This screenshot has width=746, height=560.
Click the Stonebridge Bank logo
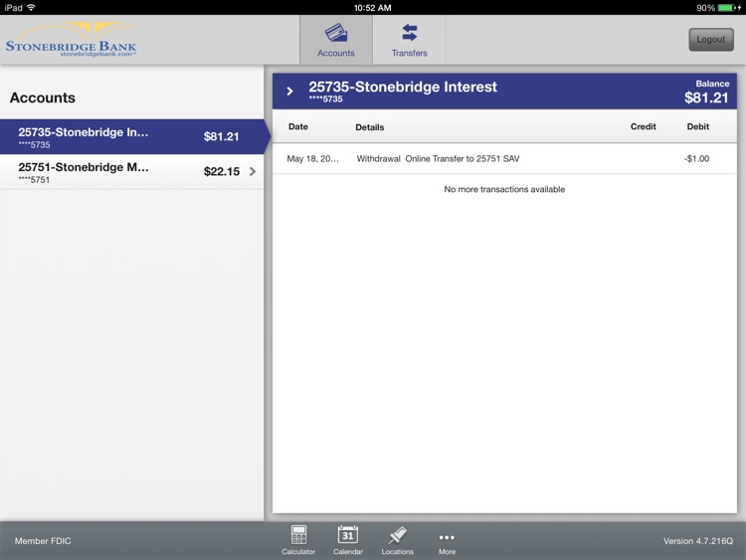(x=72, y=40)
